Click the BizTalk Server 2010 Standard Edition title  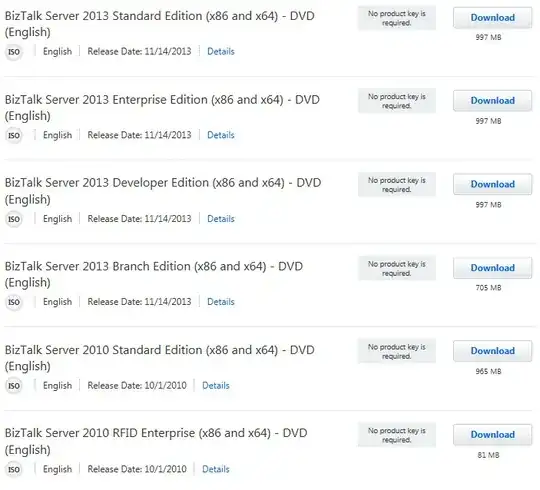click(159, 358)
